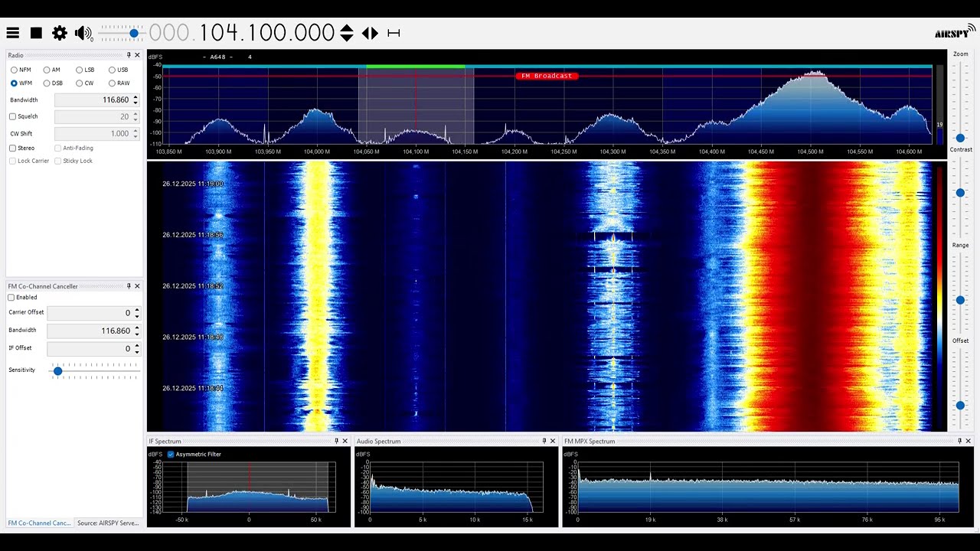Click the 104,300 M frequency axis label
The image size is (980, 551).
point(612,152)
